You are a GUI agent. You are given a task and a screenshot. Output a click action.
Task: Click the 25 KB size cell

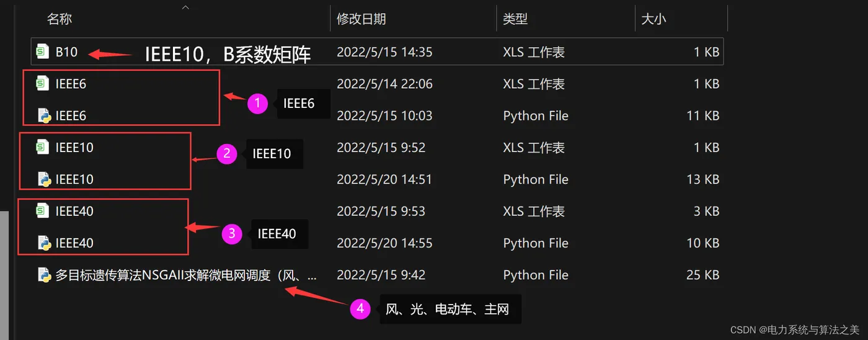[x=702, y=275]
